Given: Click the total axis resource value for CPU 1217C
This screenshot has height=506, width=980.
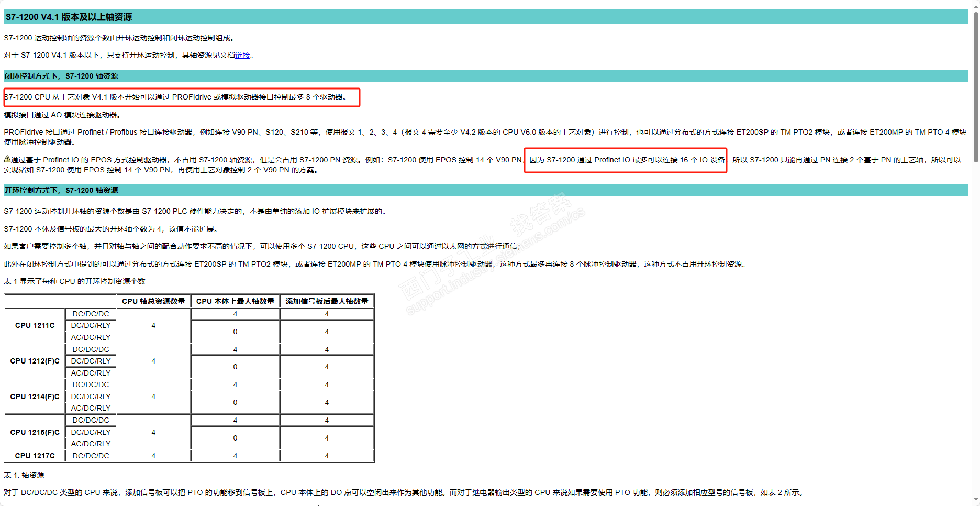Looking at the screenshot, I should pyautogui.click(x=153, y=456).
